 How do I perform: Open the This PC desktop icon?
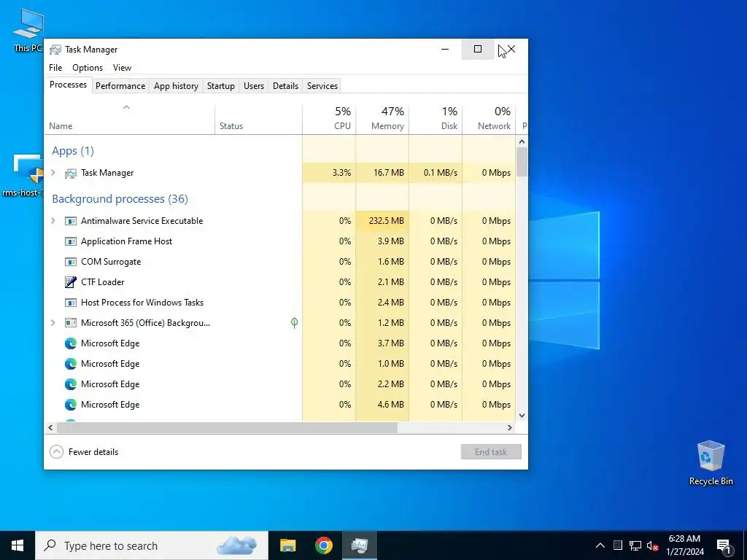point(28,29)
